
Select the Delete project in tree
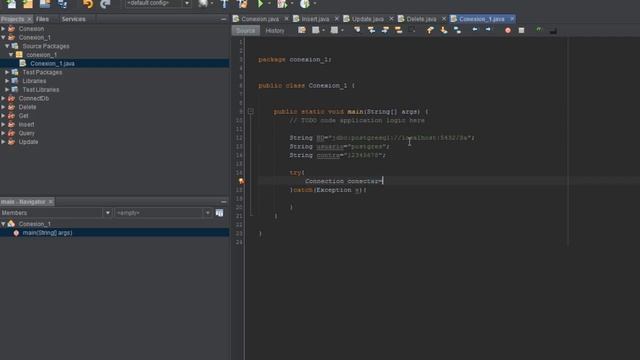[27, 107]
